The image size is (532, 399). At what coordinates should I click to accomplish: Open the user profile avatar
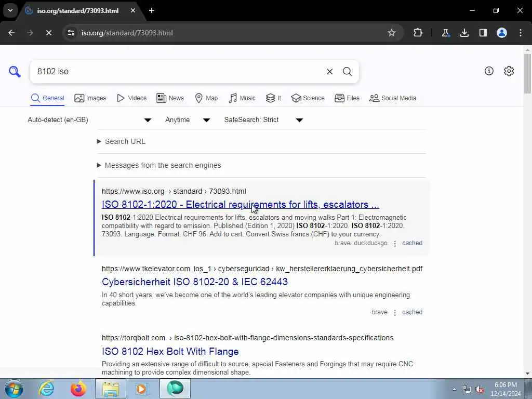click(502, 33)
